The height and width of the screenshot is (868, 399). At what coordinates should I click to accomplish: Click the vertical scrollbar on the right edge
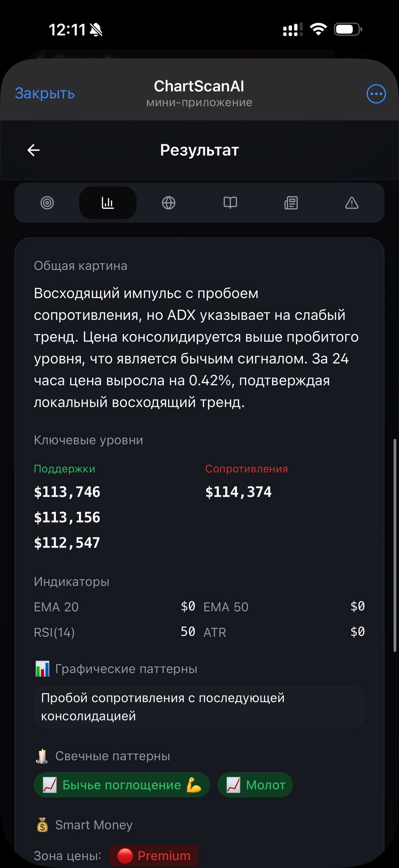395,545
